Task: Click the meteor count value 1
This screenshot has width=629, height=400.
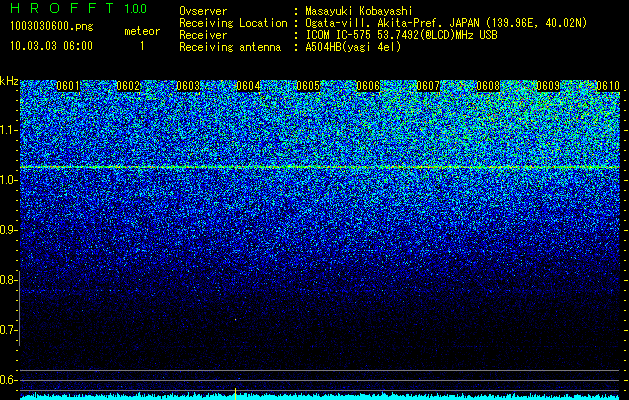Action: pyautogui.click(x=142, y=46)
